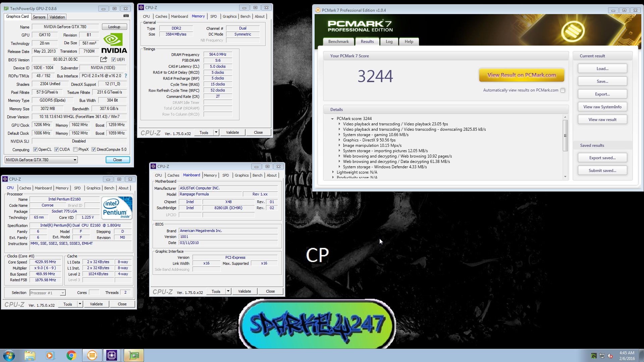
Task: Open the Log tab in PCMark 7
Action: point(389,42)
